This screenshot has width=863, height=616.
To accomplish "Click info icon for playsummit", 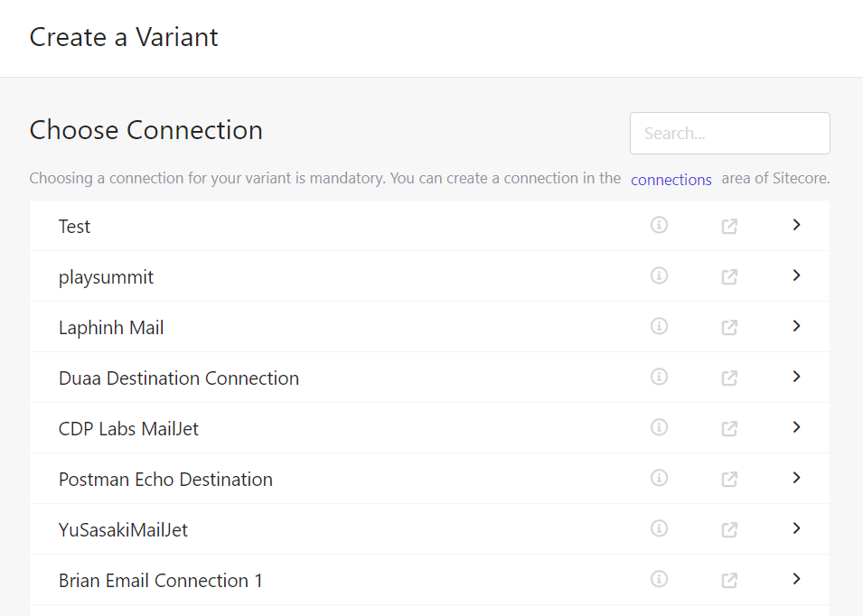I will point(659,275).
